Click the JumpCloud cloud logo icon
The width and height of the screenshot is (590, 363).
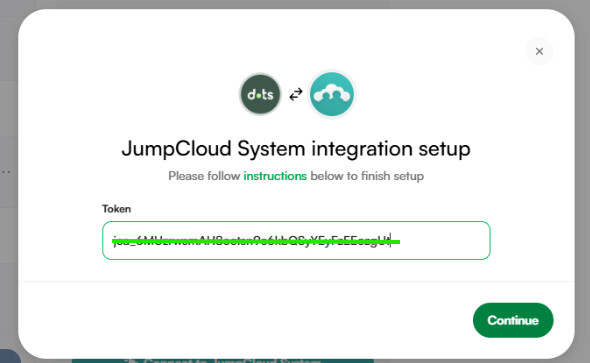coord(332,94)
